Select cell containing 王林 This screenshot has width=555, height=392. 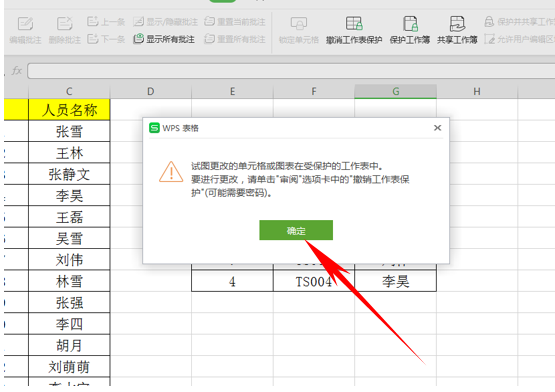[x=69, y=153]
